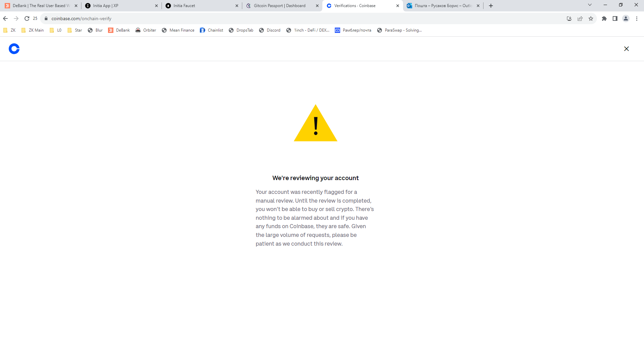Open the Star bookmark folder
Image resolution: width=644 pixels, height=337 pixels.
[75, 30]
